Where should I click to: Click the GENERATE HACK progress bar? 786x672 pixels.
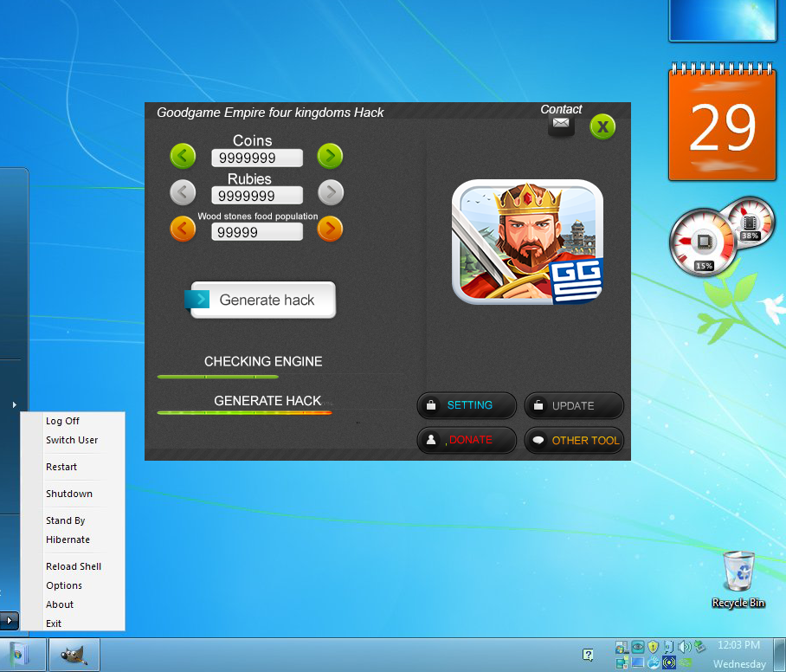click(x=245, y=413)
